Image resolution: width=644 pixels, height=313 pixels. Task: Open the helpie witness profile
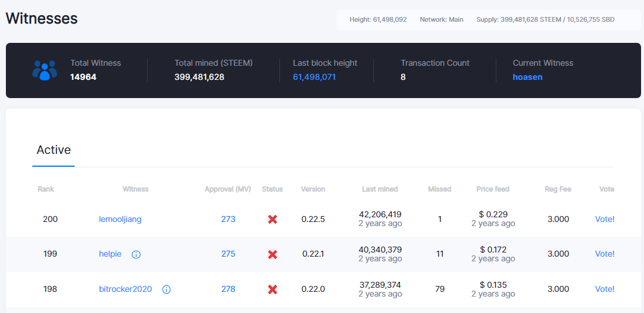(110, 254)
